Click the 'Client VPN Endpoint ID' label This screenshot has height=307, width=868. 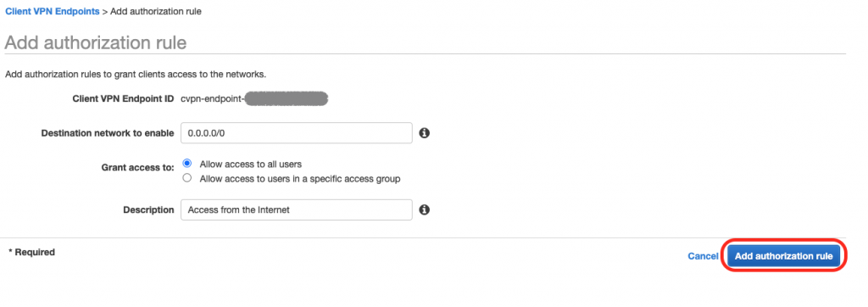pyautogui.click(x=124, y=99)
